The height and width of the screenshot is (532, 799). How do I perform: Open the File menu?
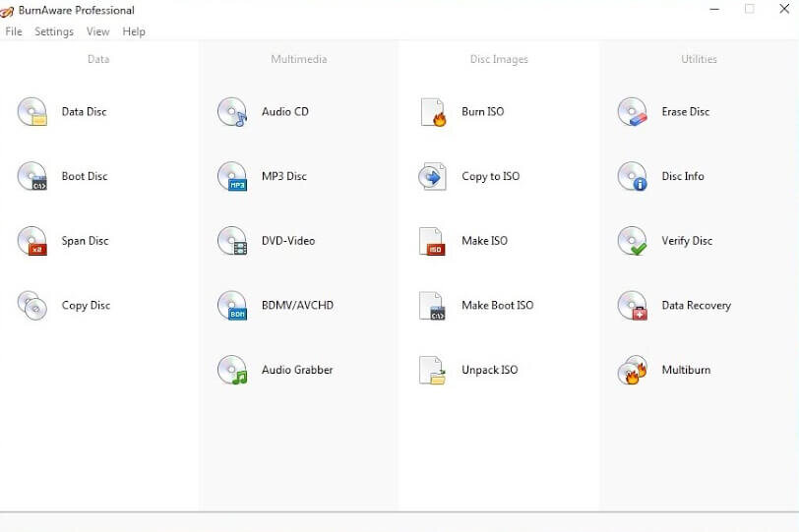pyautogui.click(x=14, y=31)
